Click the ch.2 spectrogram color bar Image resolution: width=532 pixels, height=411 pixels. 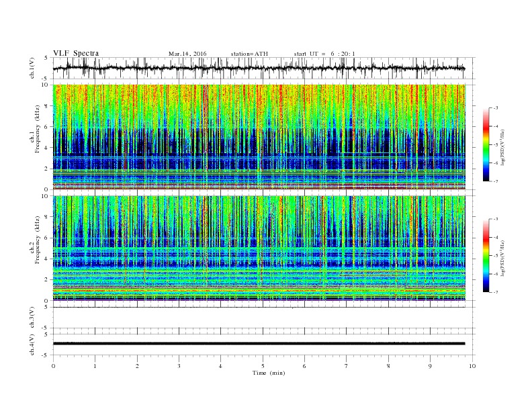(486, 255)
